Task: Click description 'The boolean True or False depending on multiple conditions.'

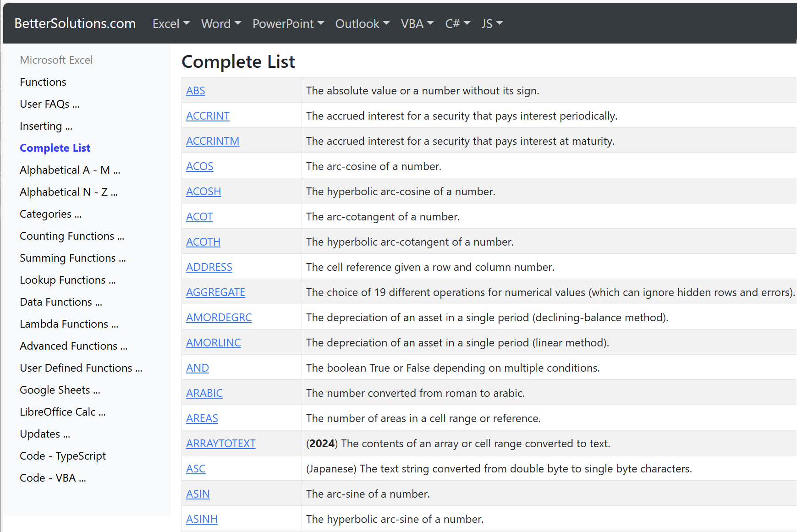Action: tap(453, 368)
